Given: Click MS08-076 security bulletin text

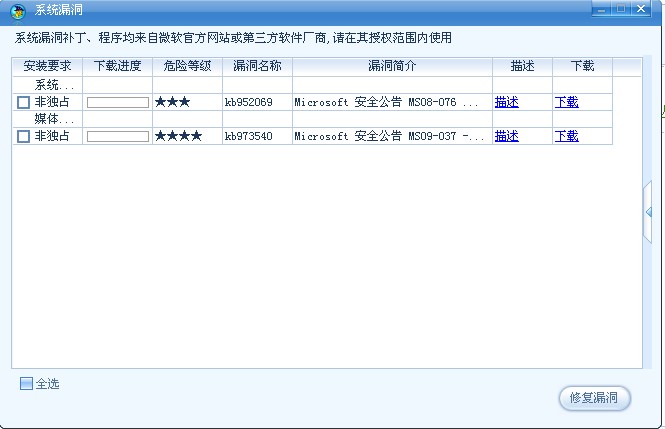Looking at the screenshot, I should coord(386,102).
